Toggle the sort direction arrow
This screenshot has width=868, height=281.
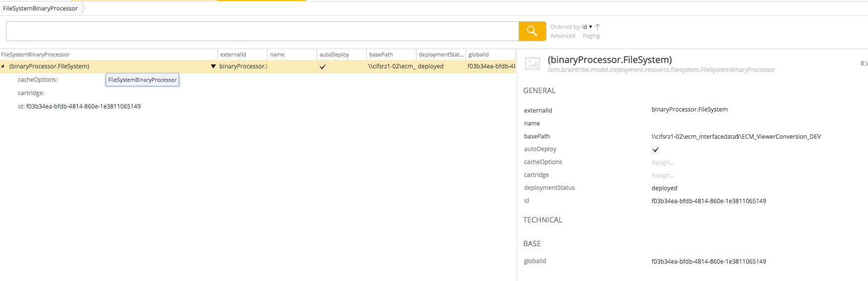point(598,27)
